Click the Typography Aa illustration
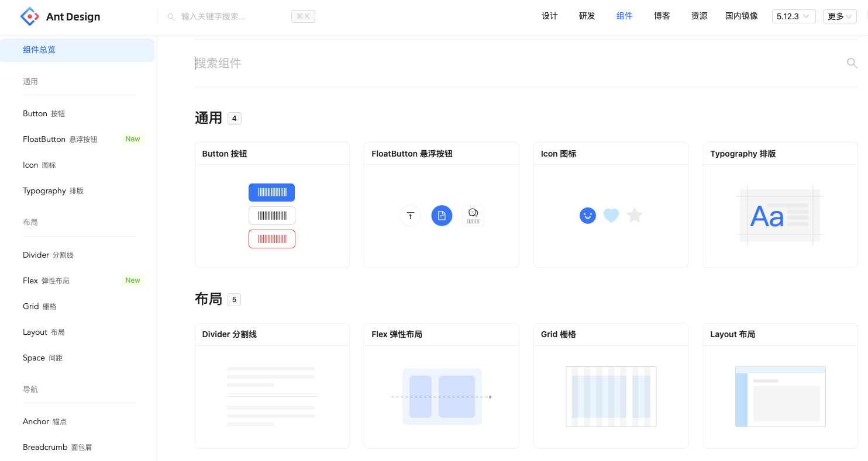 point(780,216)
